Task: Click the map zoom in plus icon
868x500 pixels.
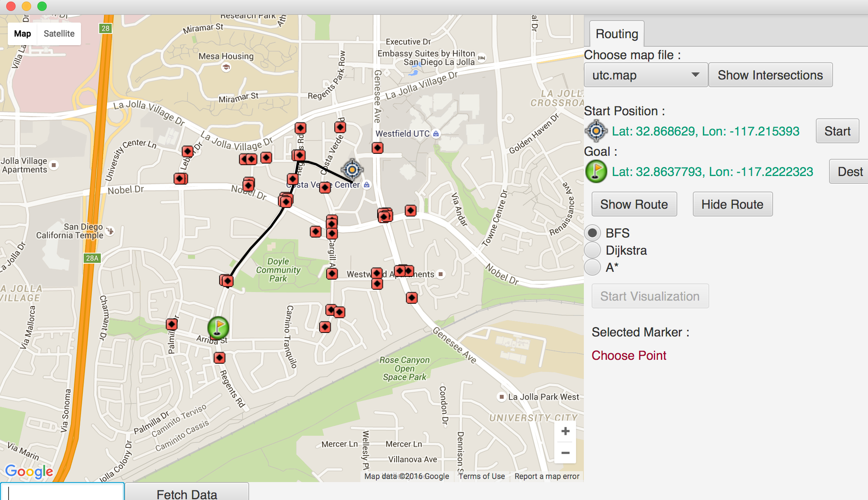Action: (565, 431)
